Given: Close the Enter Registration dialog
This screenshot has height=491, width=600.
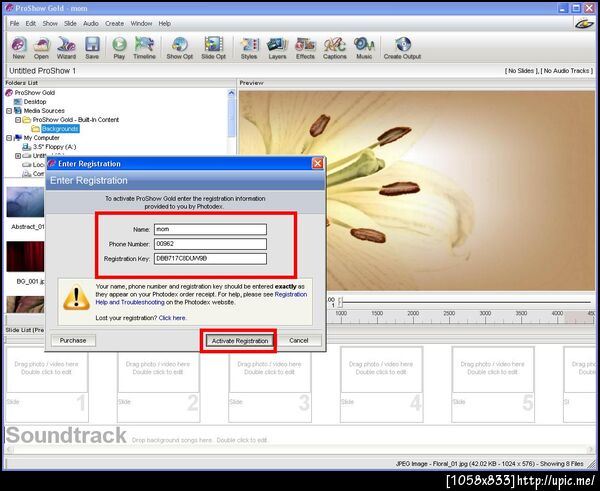Looking at the screenshot, I should click(x=318, y=163).
